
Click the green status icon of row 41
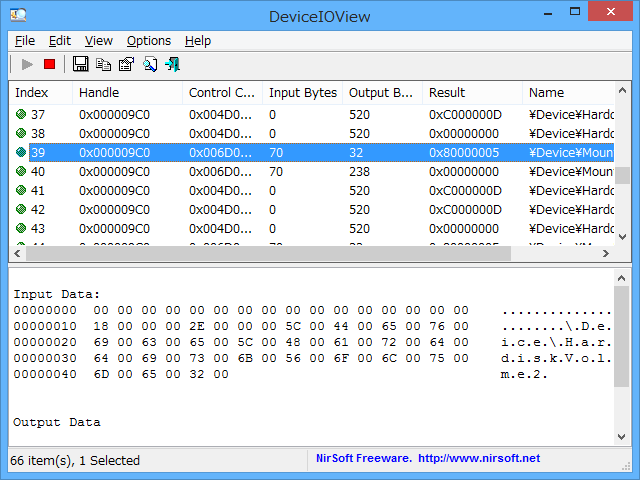tap(21, 190)
